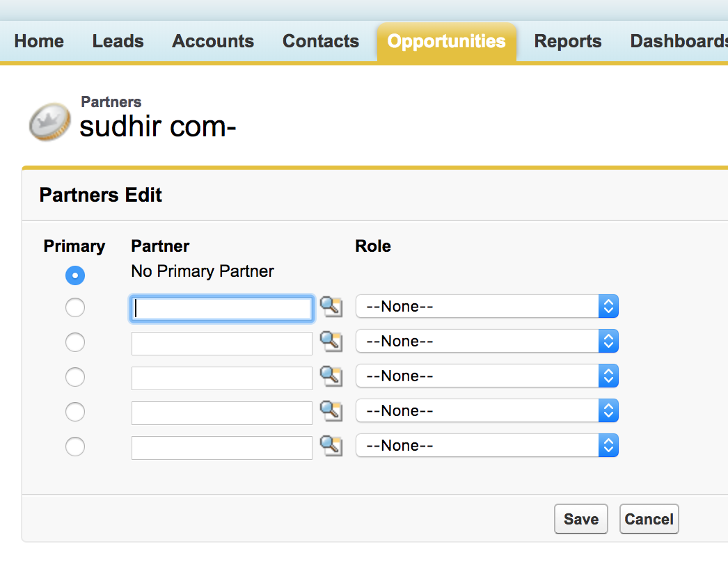Click the third Partner row lookup magnifier
728x569 pixels.
click(331, 376)
